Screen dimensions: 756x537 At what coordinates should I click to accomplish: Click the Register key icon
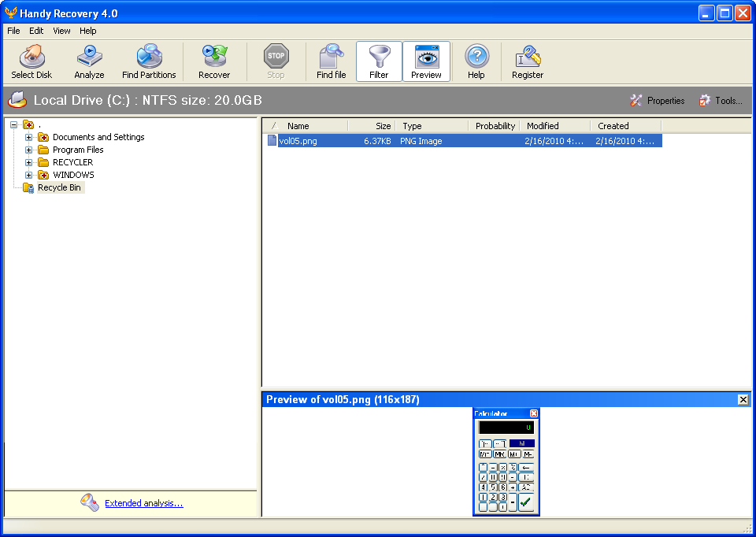pos(528,56)
